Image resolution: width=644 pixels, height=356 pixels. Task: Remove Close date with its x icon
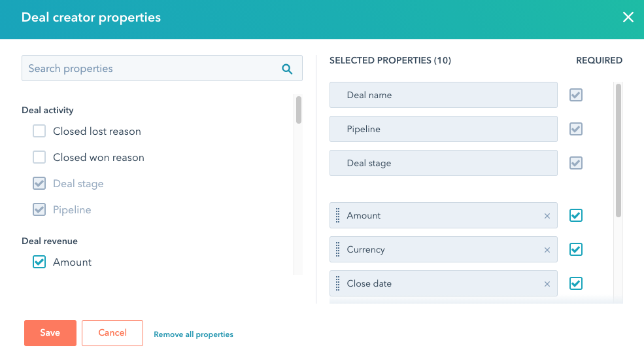pyautogui.click(x=547, y=284)
